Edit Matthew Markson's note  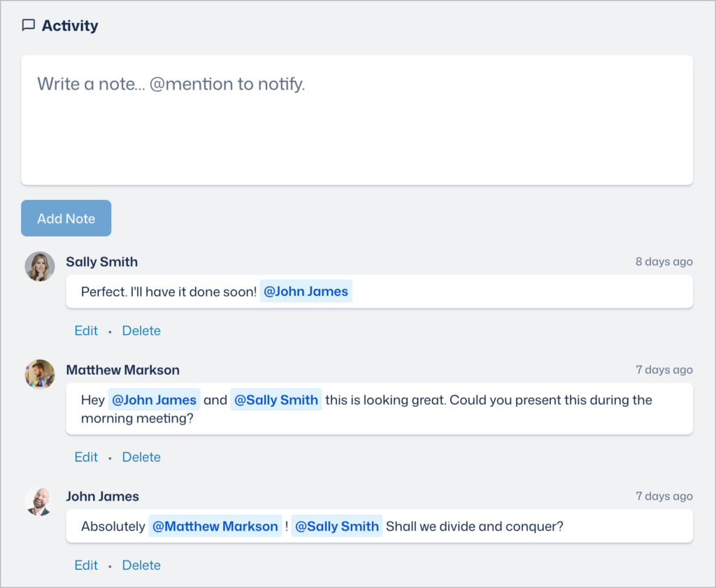pyautogui.click(x=86, y=457)
